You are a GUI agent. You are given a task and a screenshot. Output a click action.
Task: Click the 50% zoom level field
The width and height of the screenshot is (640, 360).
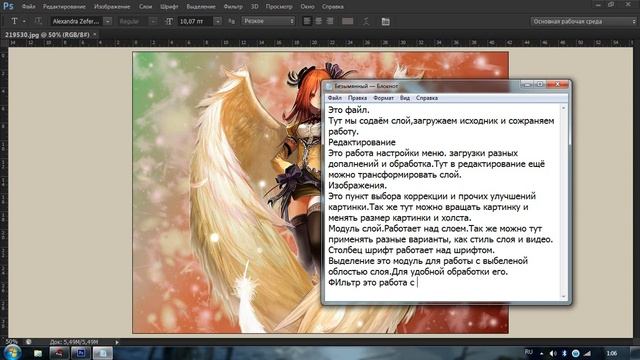coord(11,342)
